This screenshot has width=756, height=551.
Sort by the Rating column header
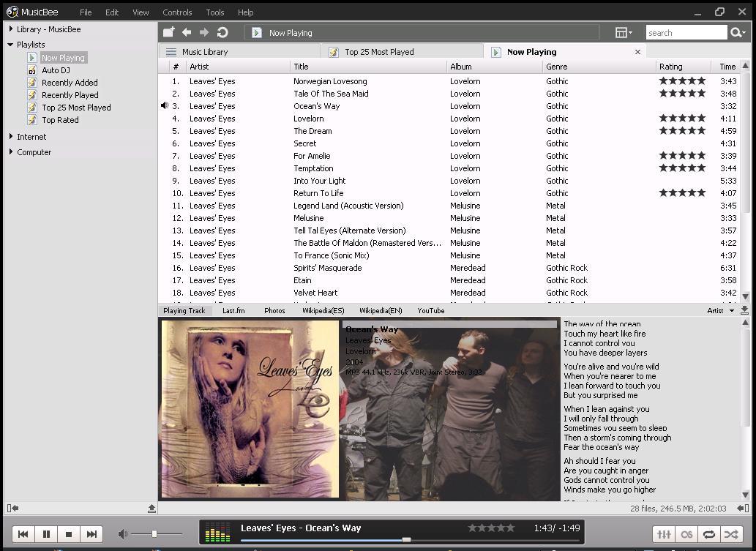point(684,67)
